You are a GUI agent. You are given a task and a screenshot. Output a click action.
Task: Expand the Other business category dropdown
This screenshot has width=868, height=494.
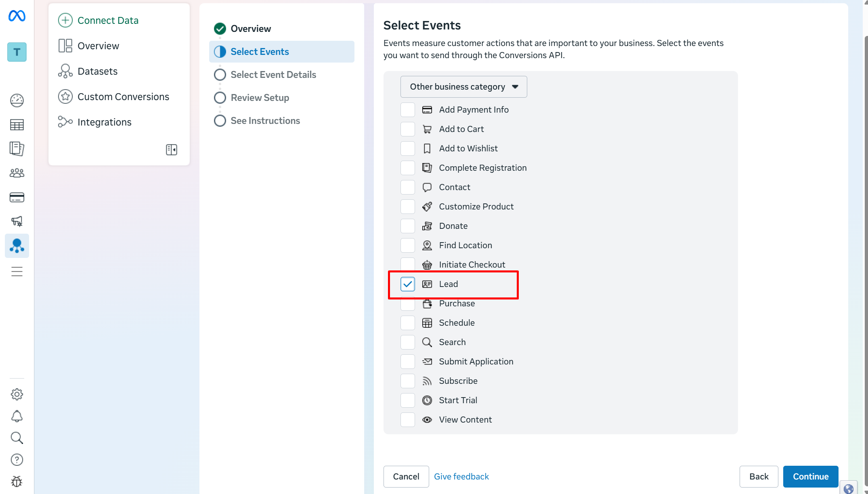(463, 87)
